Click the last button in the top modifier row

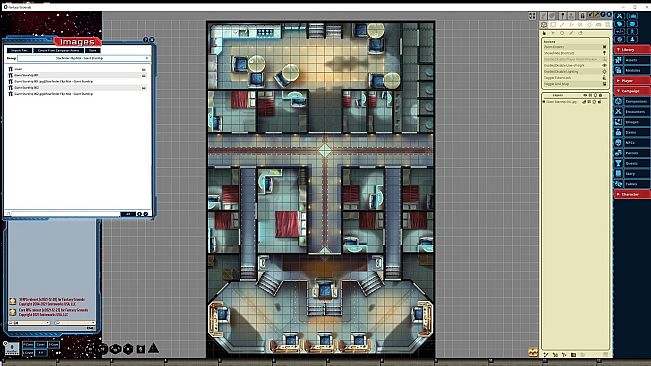click(x=54, y=345)
